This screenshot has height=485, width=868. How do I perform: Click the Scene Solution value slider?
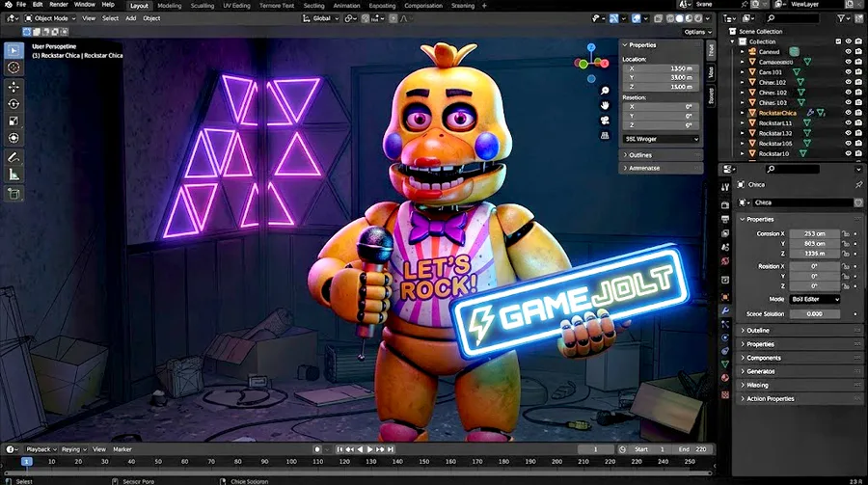814,314
